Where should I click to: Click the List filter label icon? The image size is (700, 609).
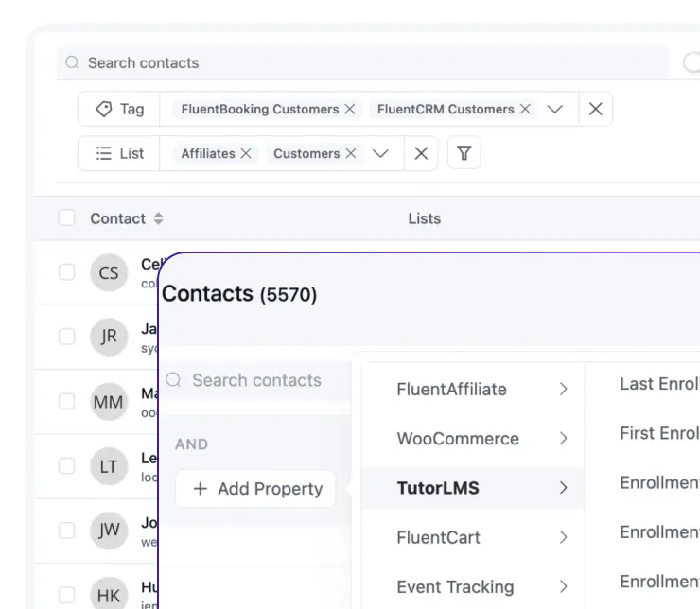[x=104, y=153]
